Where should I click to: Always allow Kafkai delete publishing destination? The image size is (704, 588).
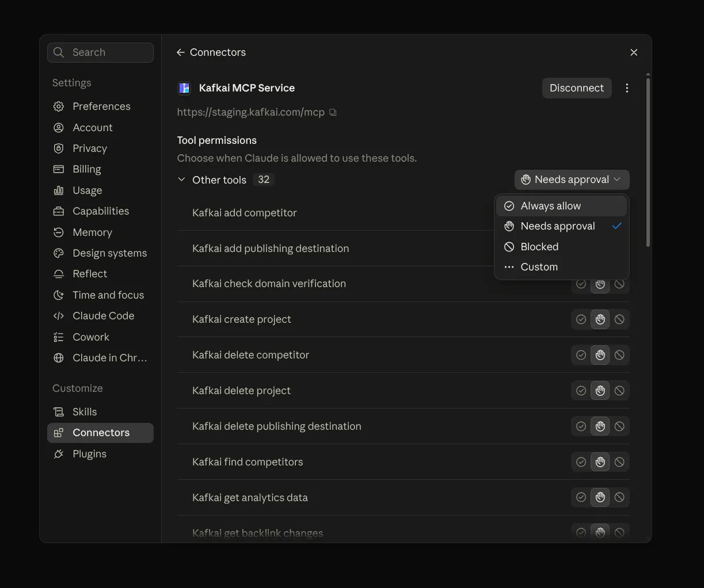pos(581,426)
